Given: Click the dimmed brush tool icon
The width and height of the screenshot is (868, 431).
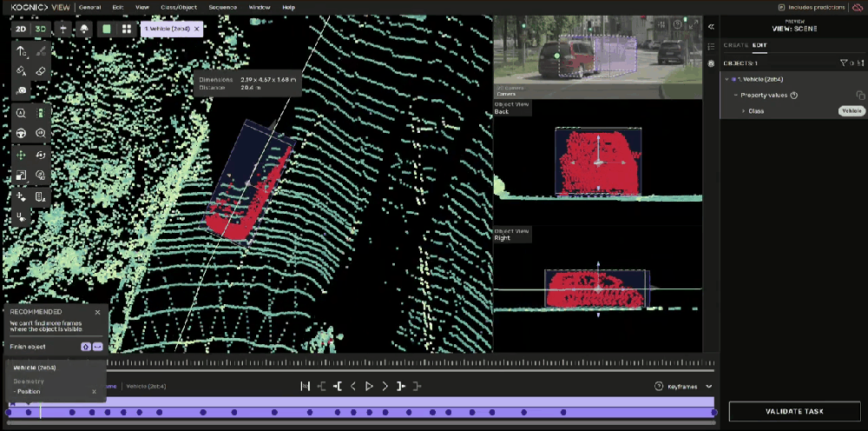Looking at the screenshot, I should (x=41, y=51).
